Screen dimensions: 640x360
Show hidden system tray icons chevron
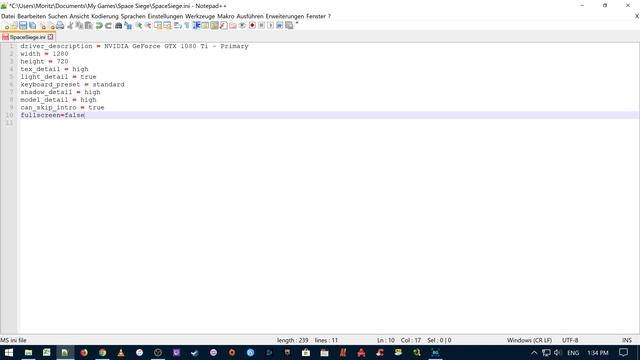click(x=534, y=353)
